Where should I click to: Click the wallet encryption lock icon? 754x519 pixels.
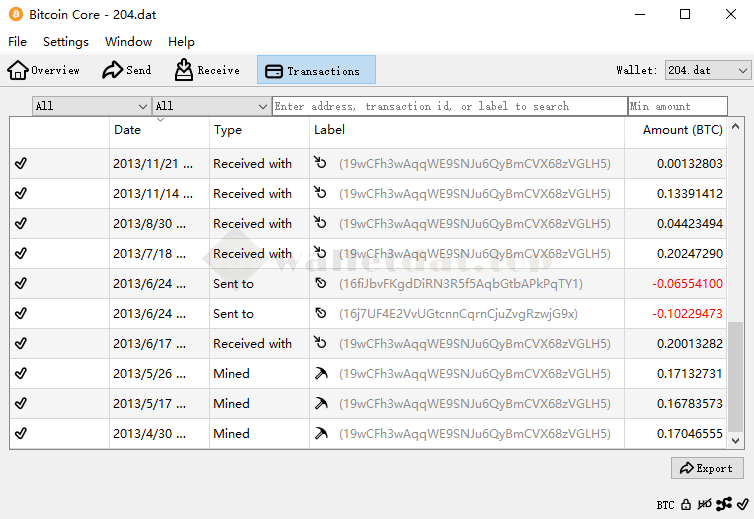(686, 505)
